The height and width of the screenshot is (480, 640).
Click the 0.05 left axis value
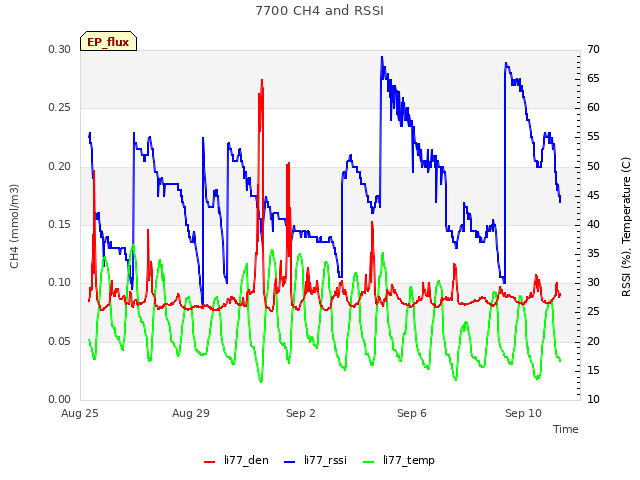click(x=60, y=341)
